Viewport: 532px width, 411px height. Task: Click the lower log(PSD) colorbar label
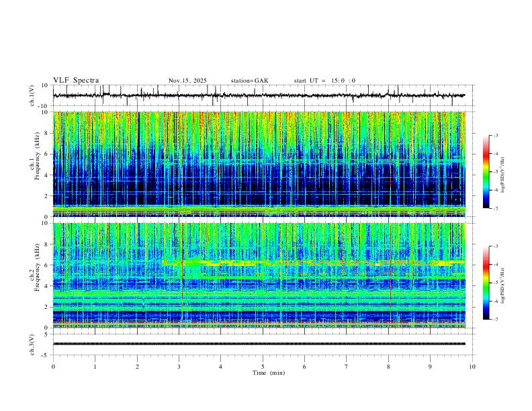[502, 285]
